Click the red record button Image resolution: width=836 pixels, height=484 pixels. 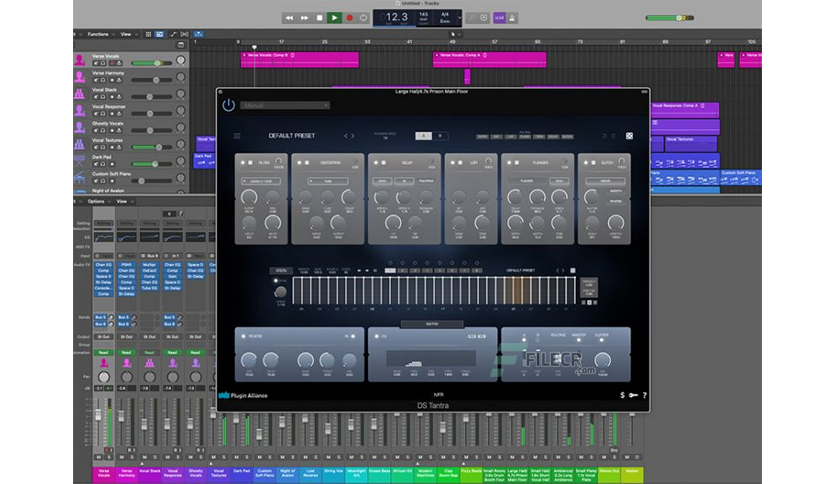[350, 18]
